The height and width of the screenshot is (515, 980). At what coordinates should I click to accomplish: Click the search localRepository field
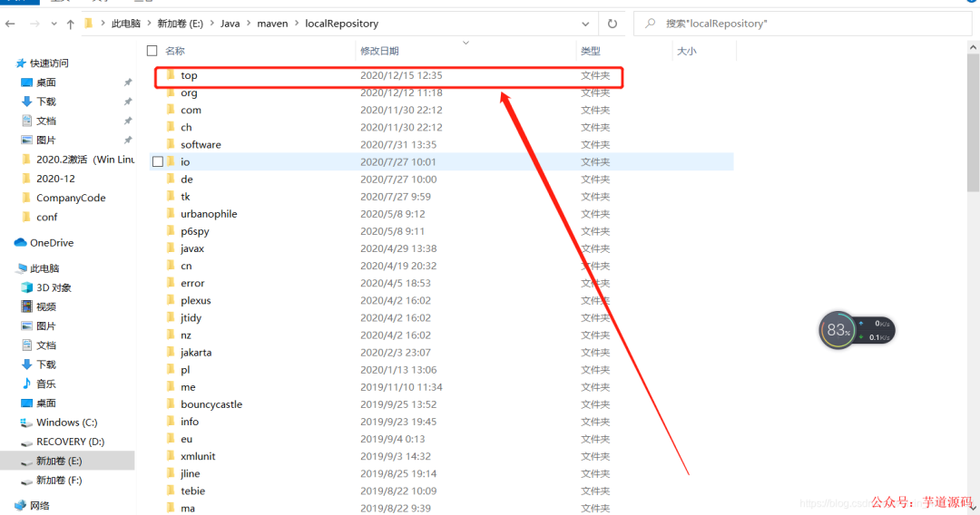803,24
